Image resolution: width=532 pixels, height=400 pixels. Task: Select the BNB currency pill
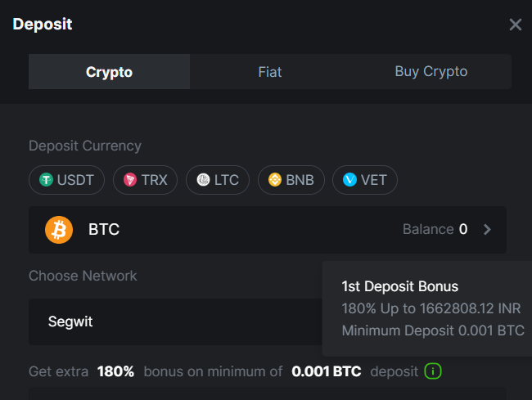click(x=291, y=180)
